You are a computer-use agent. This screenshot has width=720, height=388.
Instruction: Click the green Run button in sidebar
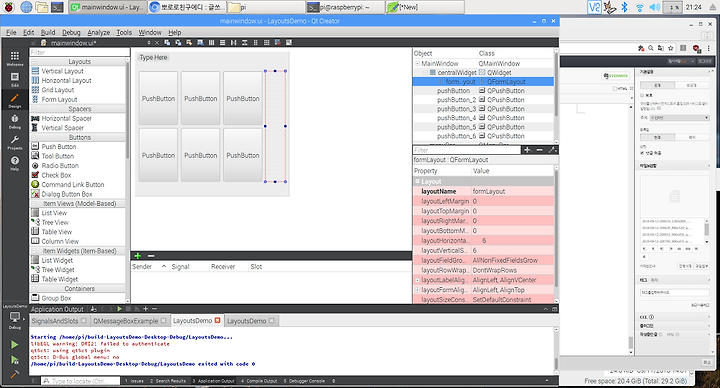tap(15, 344)
